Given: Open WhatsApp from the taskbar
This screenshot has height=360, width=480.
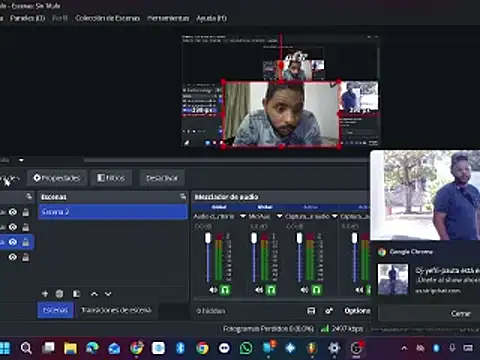Looking at the screenshot, I should (246, 348).
